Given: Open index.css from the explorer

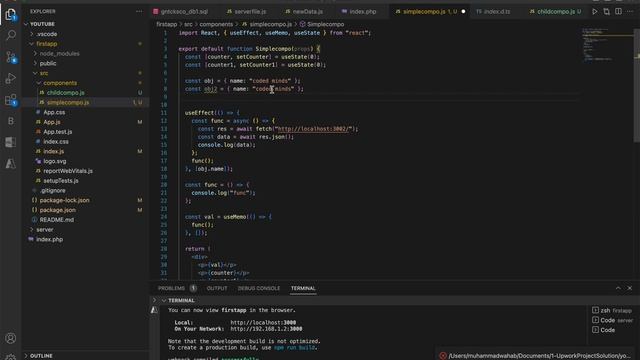Looking at the screenshot, I should [x=56, y=142].
